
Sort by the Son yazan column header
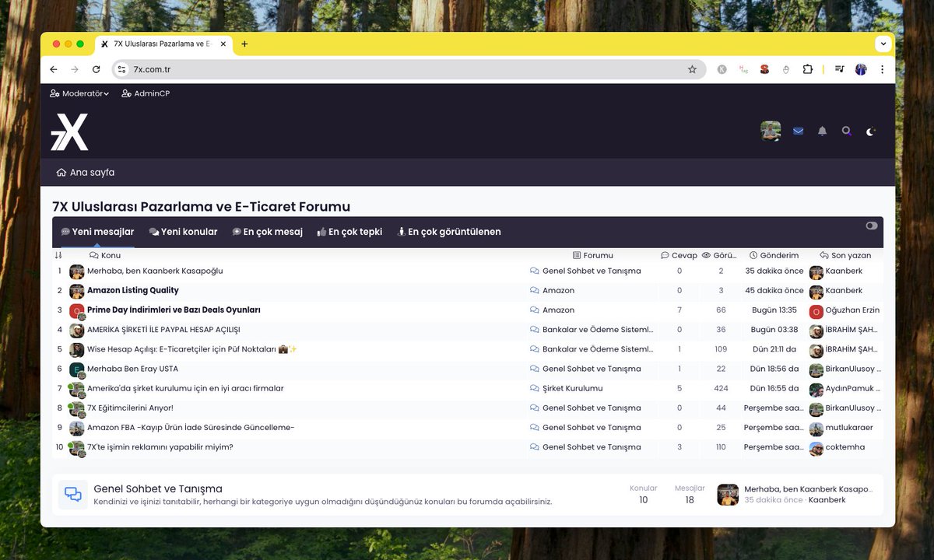point(845,255)
